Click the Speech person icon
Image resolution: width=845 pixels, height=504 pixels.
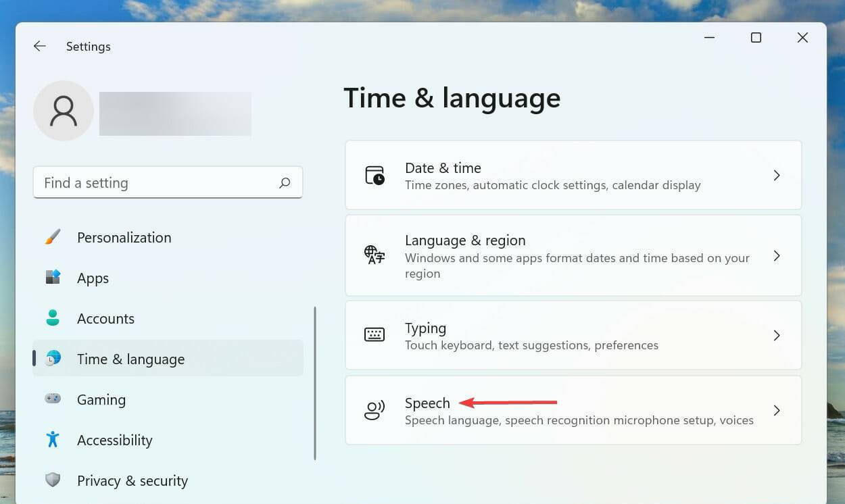tap(375, 410)
